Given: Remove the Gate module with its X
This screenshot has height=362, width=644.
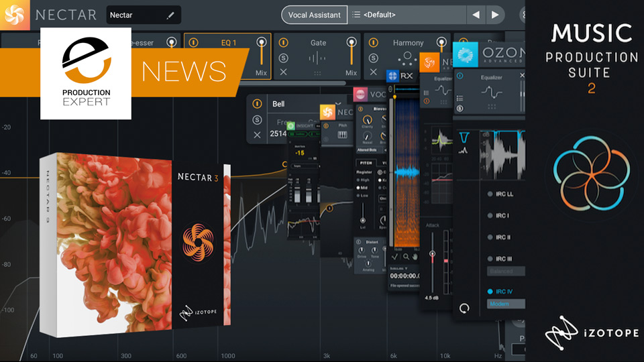Looking at the screenshot, I should coord(283,72).
